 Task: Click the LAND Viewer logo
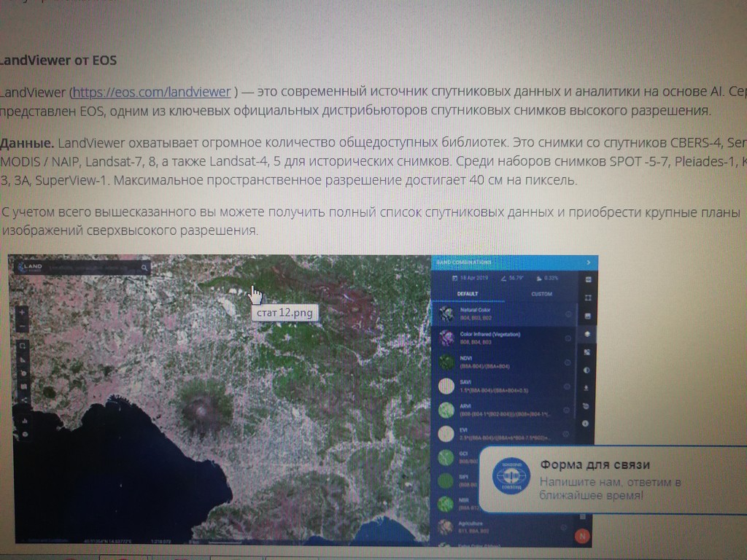(30, 267)
